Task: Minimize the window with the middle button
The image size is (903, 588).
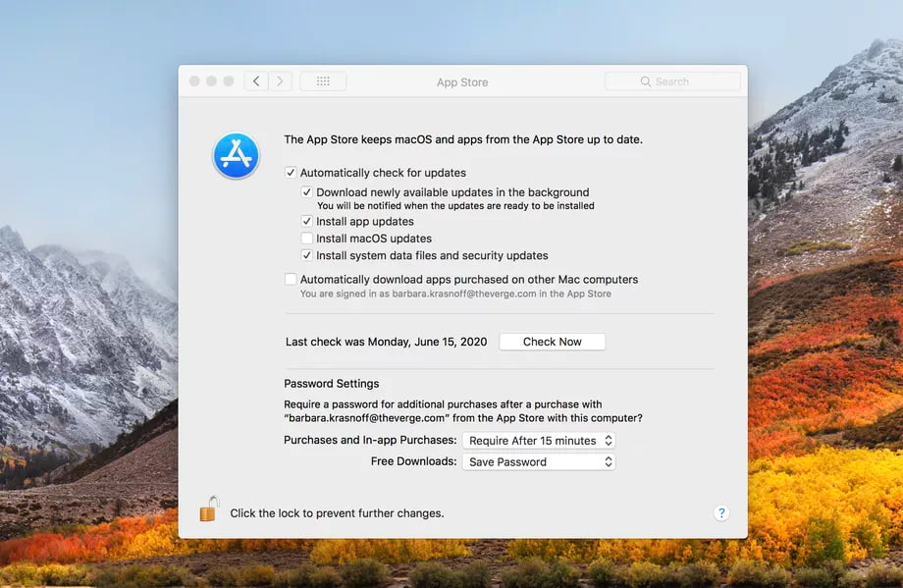Action: pyautogui.click(x=211, y=81)
